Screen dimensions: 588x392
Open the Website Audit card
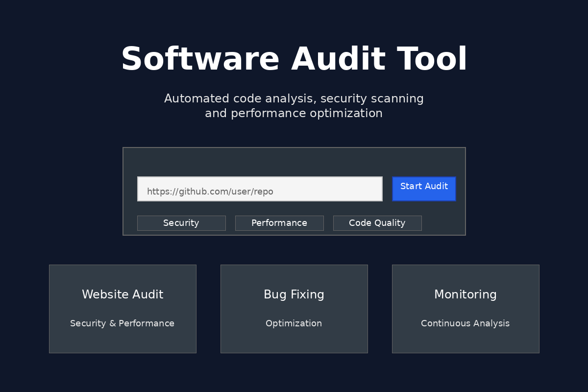[x=122, y=309]
